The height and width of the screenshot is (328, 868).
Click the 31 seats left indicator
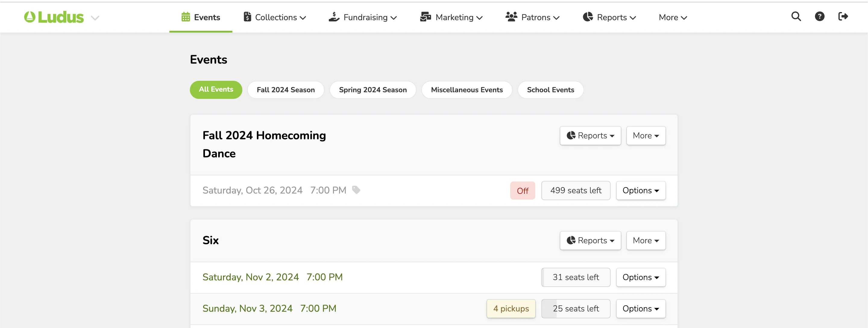[576, 277]
